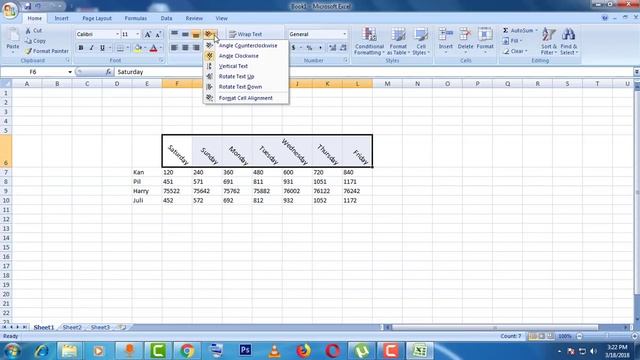640x360 pixels.
Task: Click Copy in Clipboard group
Action: click(35, 41)
